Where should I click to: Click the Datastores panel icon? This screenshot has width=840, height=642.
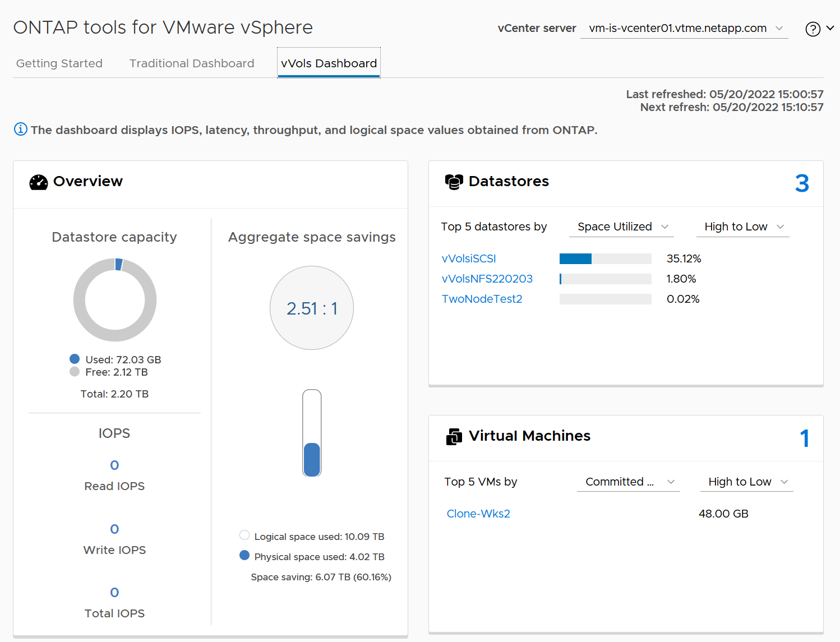454,182
